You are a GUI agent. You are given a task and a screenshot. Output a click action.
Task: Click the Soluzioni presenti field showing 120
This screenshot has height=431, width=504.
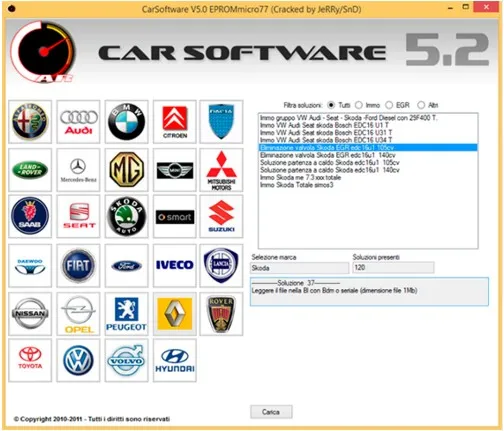click(393, 267)
